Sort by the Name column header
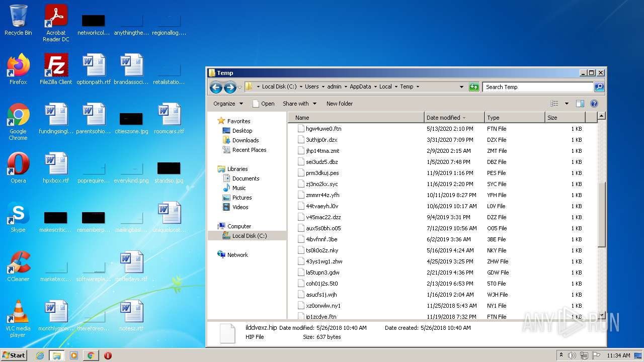This screenshot has width=644, height=362. pyautogui.click(x=356, y=118)
